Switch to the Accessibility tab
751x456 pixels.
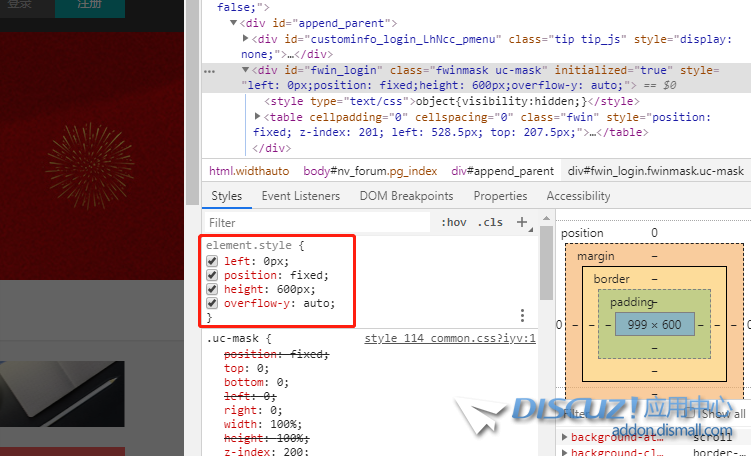578,196
